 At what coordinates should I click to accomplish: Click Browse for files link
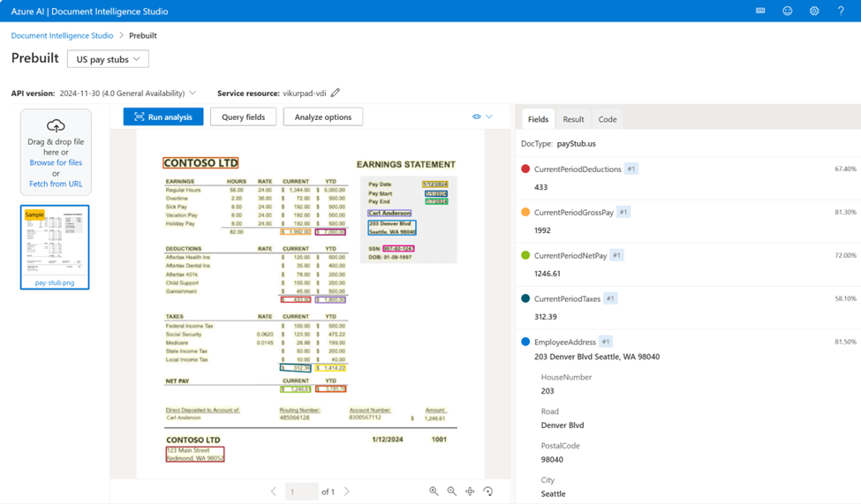(x=56, y=162)
